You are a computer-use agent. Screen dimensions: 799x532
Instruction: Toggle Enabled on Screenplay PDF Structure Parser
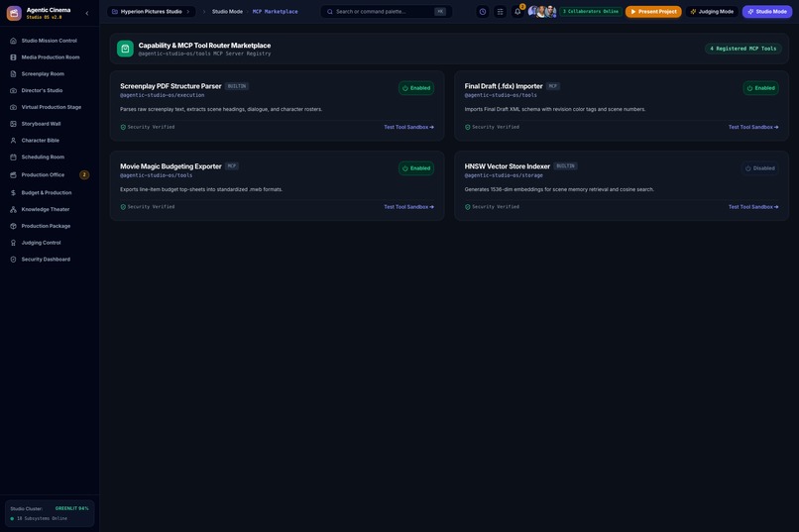[x=416, y=88]
